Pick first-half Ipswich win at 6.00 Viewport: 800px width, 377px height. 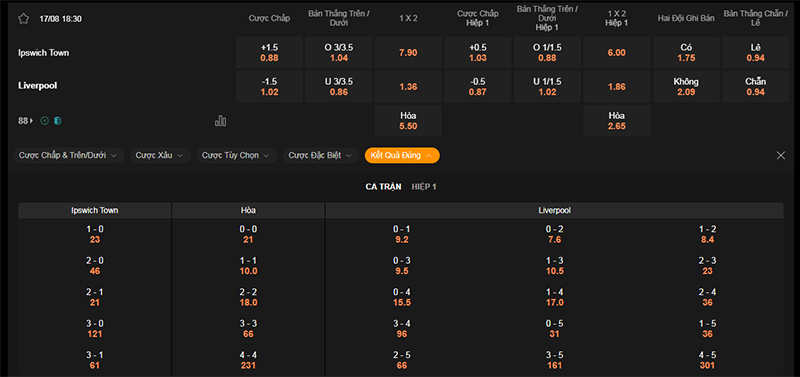(617, 53)
